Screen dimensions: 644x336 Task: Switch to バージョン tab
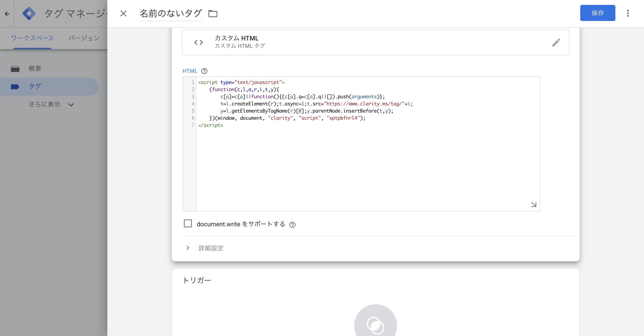84,38
